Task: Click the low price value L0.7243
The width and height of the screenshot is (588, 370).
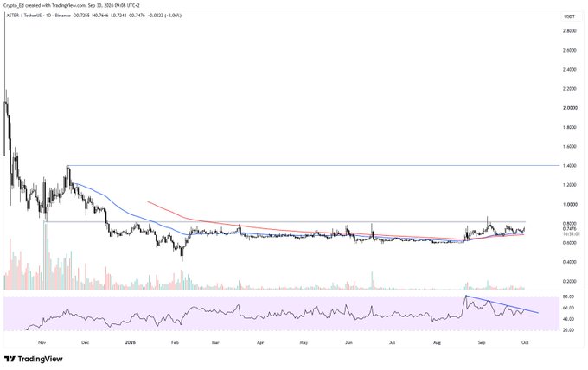Action: click(x=118, y=16)
